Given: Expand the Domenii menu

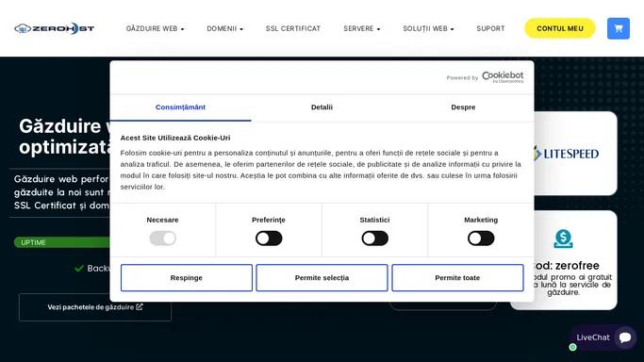Looking at the screenshot, I should [224, 28].
